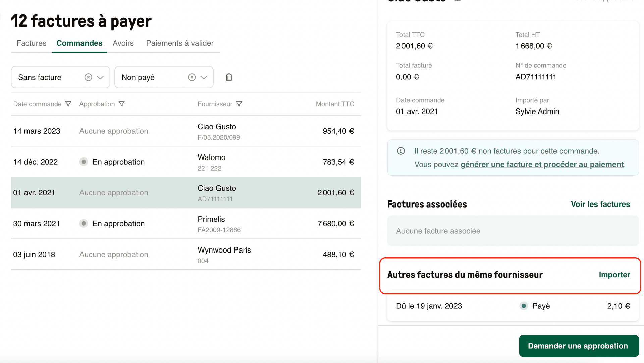Screen dimensions: 644x363
Task: Open the Avoirs tab
Action: [123, 43]
